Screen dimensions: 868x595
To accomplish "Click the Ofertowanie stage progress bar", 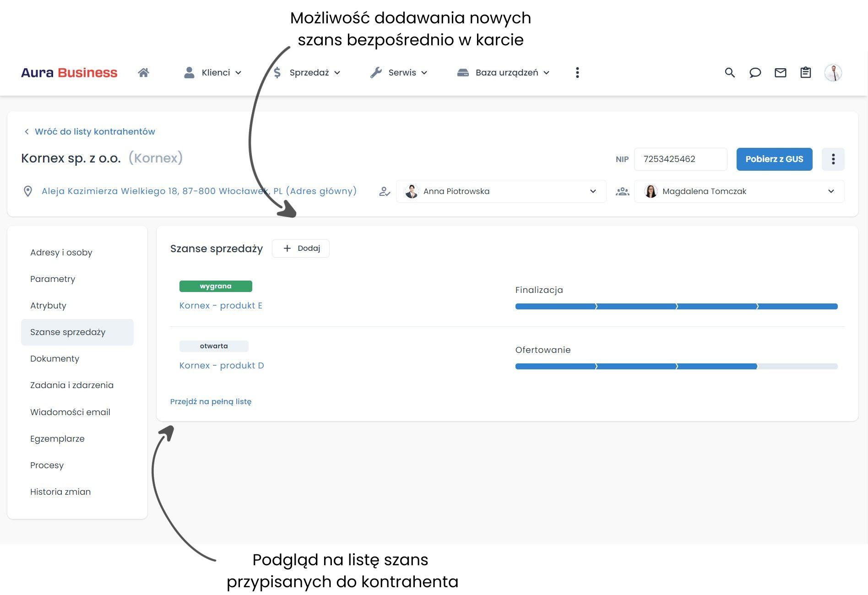I will pos(676,366).
